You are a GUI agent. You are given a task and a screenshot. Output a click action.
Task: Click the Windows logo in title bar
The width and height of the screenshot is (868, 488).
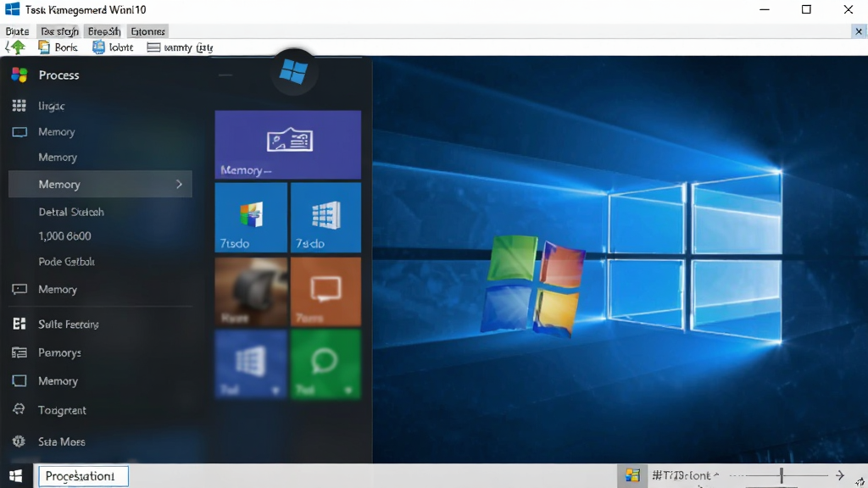tap(12, 8)
